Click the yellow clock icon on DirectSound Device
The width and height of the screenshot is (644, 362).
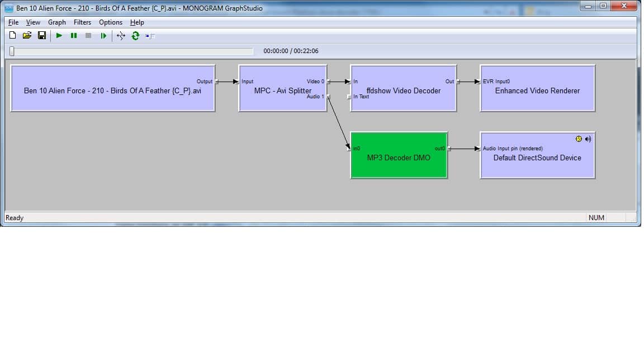(579, 139)
